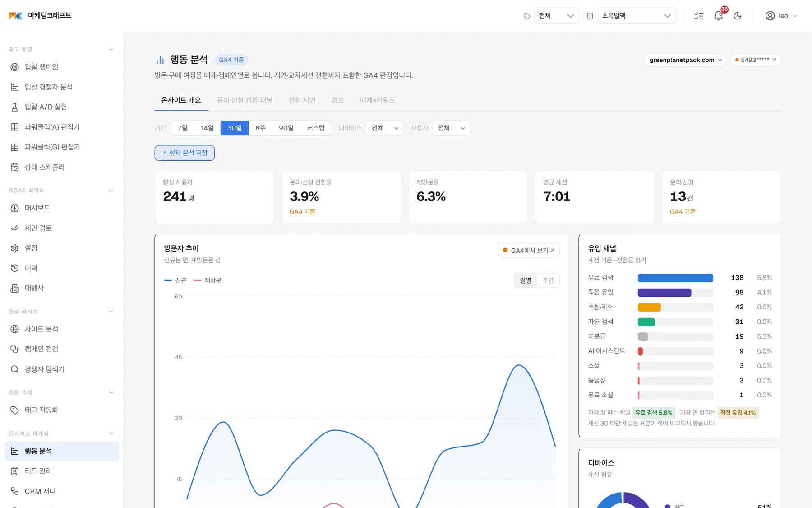This screenshot has height=508, width=812.
Task: Open the 전체 tag dropdown in header
Action: pyautogui.click(x=556, y=16)
